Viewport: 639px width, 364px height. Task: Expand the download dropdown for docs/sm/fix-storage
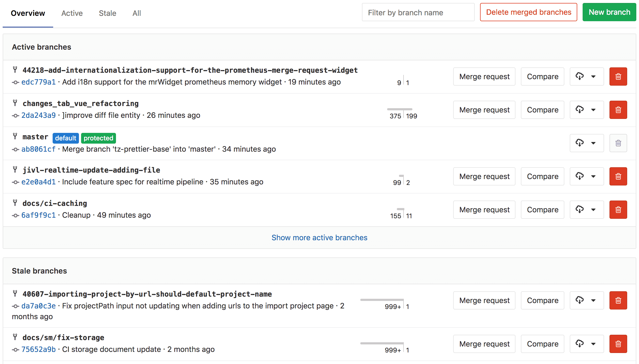593,344
